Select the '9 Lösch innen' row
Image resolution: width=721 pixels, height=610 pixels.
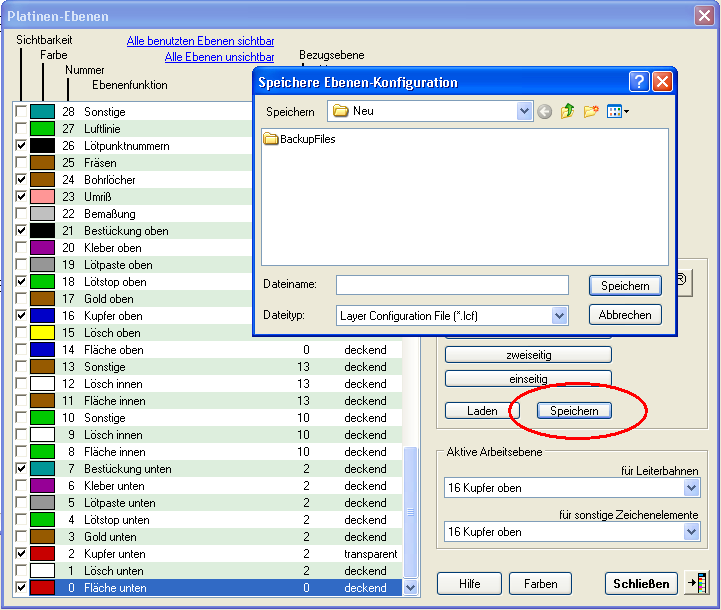pyautogui.click(x=207, y=434)
